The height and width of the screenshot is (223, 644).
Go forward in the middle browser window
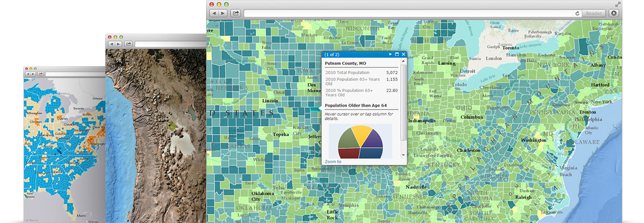pyautogui.click(x=118, y=44)
